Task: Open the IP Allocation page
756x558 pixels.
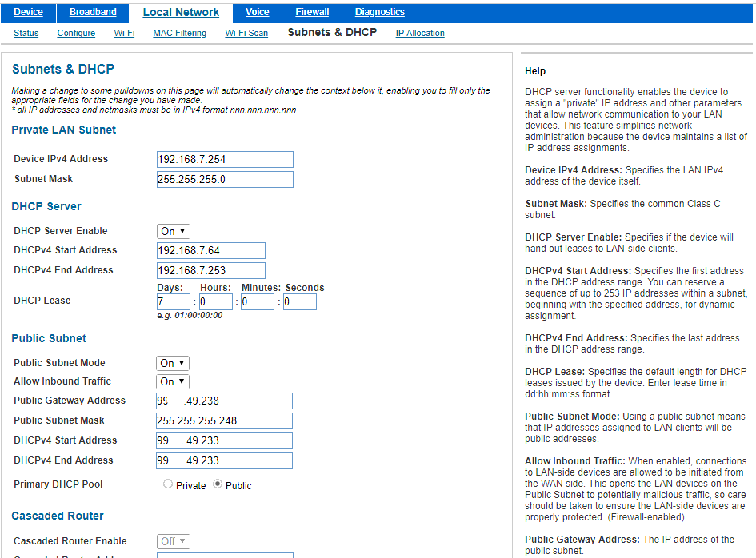Action: pos(419,33)
